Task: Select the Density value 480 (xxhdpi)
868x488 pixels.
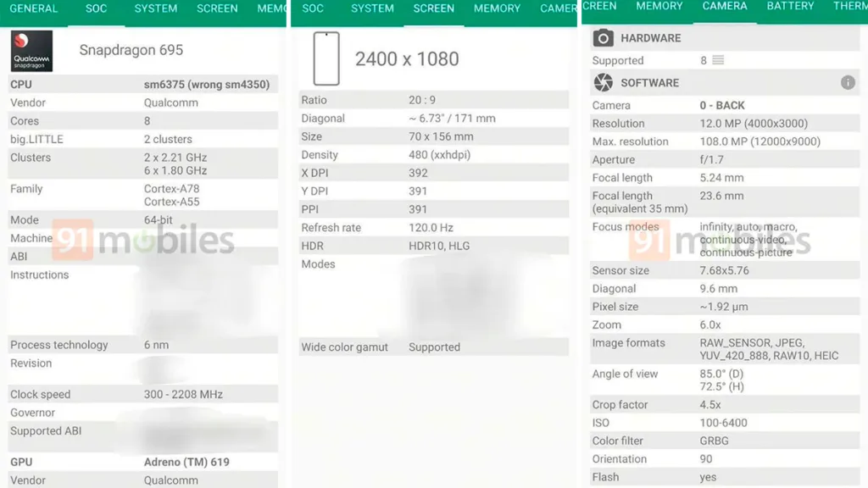Action: tap(440, 155)
